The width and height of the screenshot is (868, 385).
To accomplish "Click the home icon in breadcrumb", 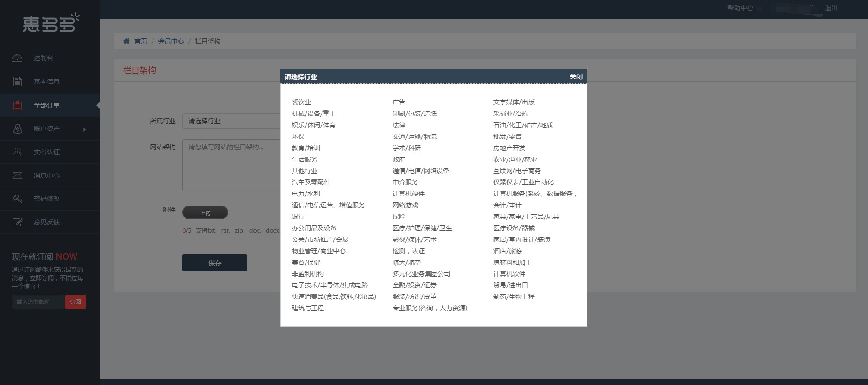I will [126, 41].
